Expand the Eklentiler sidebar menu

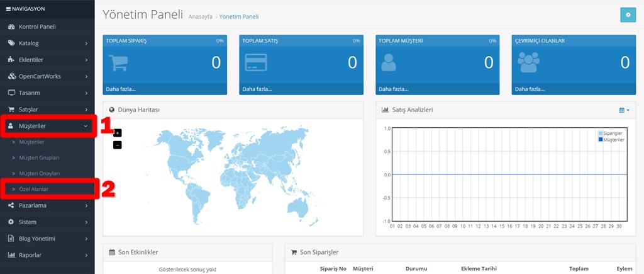coord(47,60)
